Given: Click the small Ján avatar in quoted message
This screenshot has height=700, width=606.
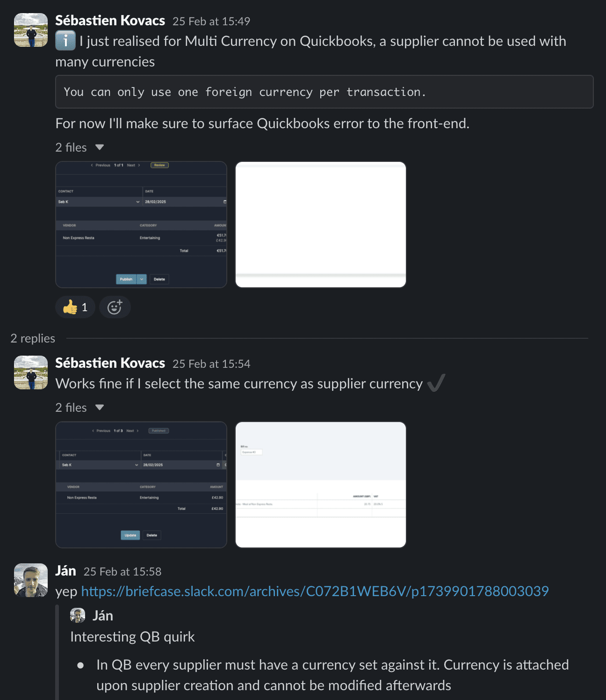Looking at the screenshot, I should [78, 615].
